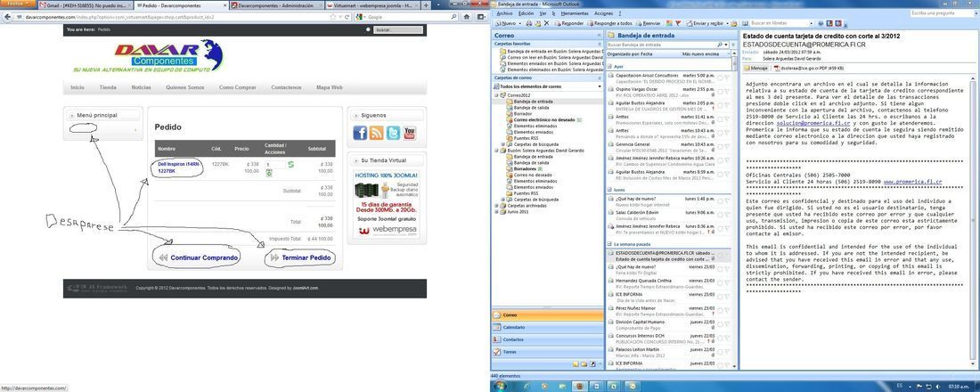Toggle flag for Ospino Vargas Oscar email
Screen dimensions: 980x392
point(727,91)
